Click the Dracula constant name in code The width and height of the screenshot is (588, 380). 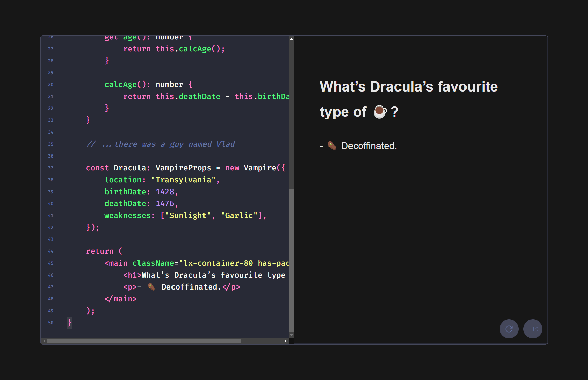tap(130, 168)
